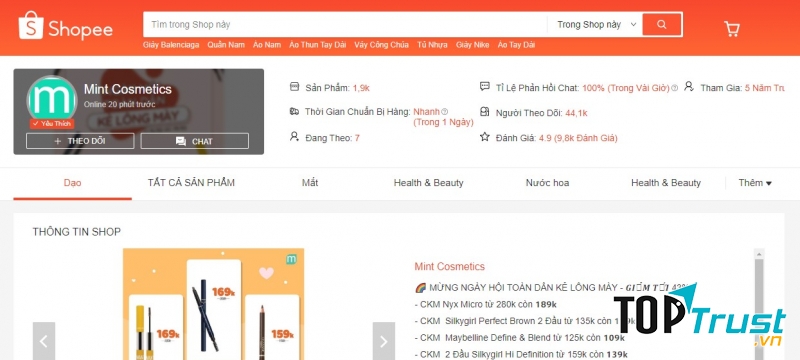This screenshot has height=360, width=800.
Task: Click the Sản Phẩm store icon
Action: 294,87
